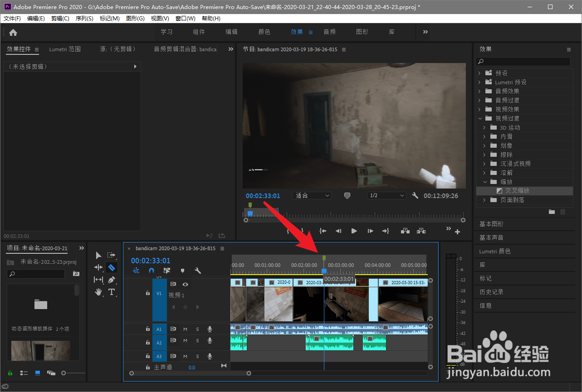
Task: Step forward one frame
Action: [x=370, y=231]
